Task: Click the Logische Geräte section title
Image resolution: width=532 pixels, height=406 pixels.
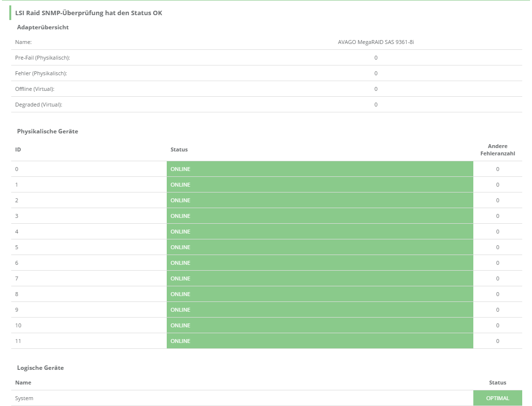Action: click(x=41, y=368)
